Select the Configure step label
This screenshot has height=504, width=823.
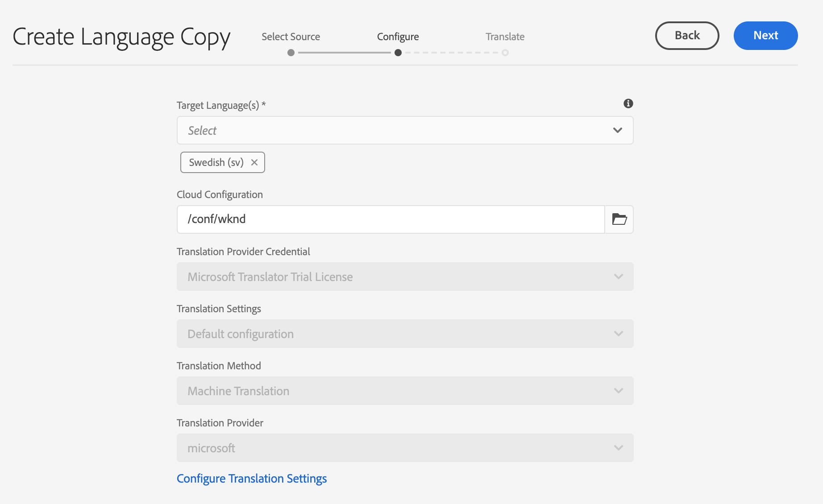[x=398, y=37]
